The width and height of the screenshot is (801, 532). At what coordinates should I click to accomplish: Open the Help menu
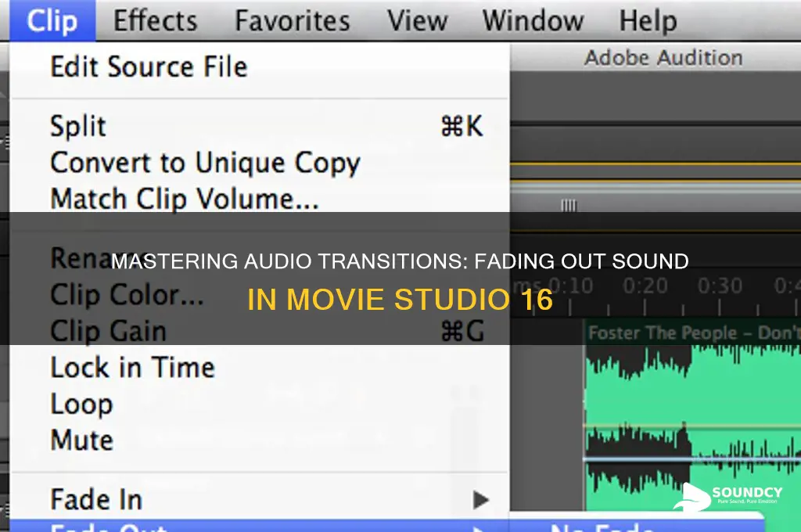click(648, 21)
